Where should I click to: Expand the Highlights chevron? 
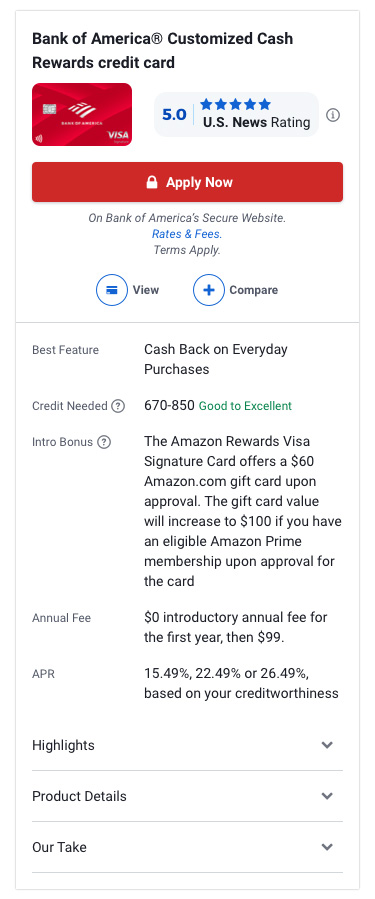[327, 745]
